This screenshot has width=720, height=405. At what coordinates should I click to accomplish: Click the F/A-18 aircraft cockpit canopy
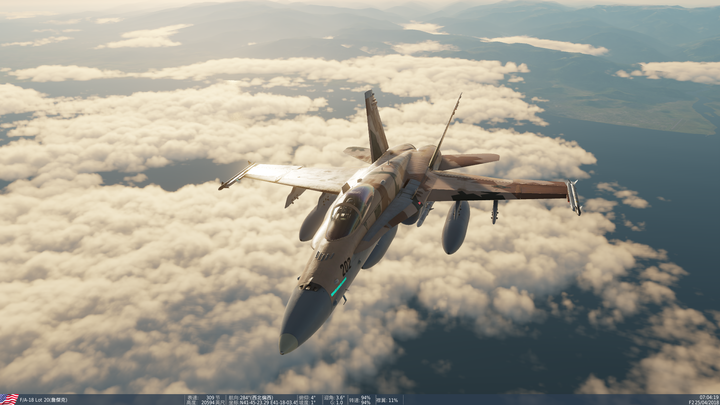[x=349, y=212]
